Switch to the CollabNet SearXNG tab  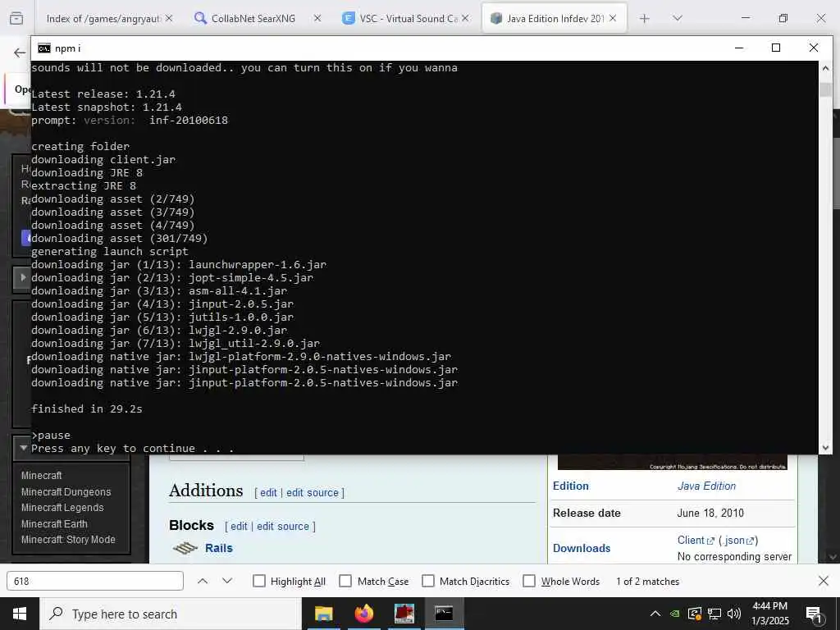click(x=253, y=18)
